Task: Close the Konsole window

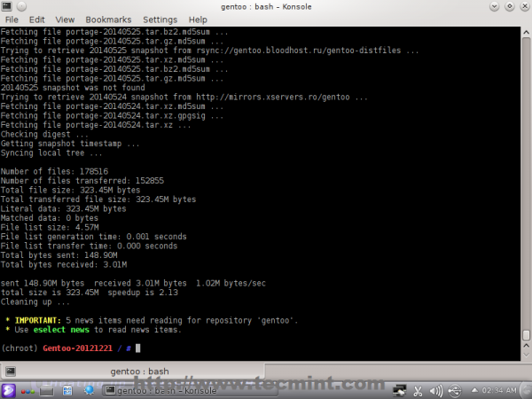Action: point(525,6)
